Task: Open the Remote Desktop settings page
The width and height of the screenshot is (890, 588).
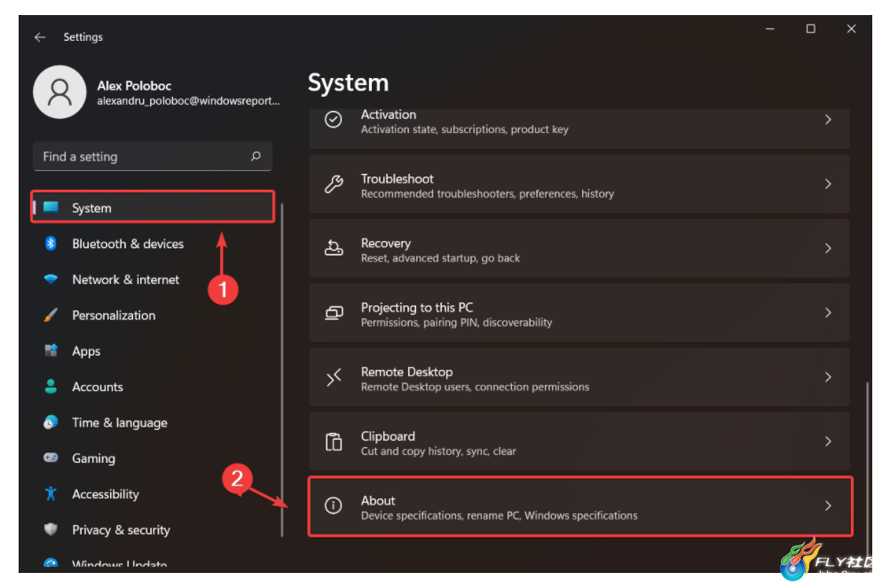Action: [579, 377]
